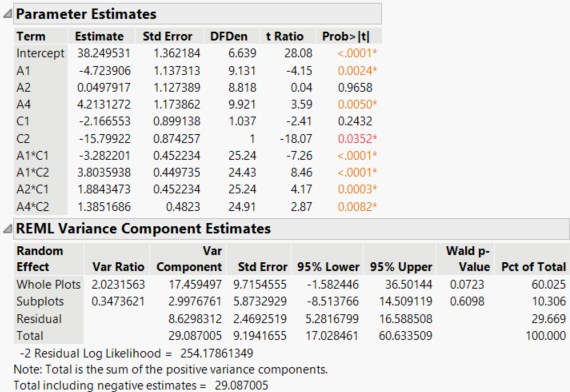This screenshot has height=392, width=570.
Task: Click Total percent 100.000
Action: tap(546, 335)
